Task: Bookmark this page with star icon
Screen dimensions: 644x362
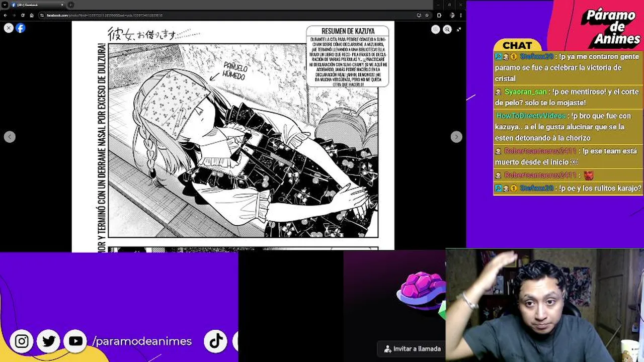Action: click(x=427, y=15)
